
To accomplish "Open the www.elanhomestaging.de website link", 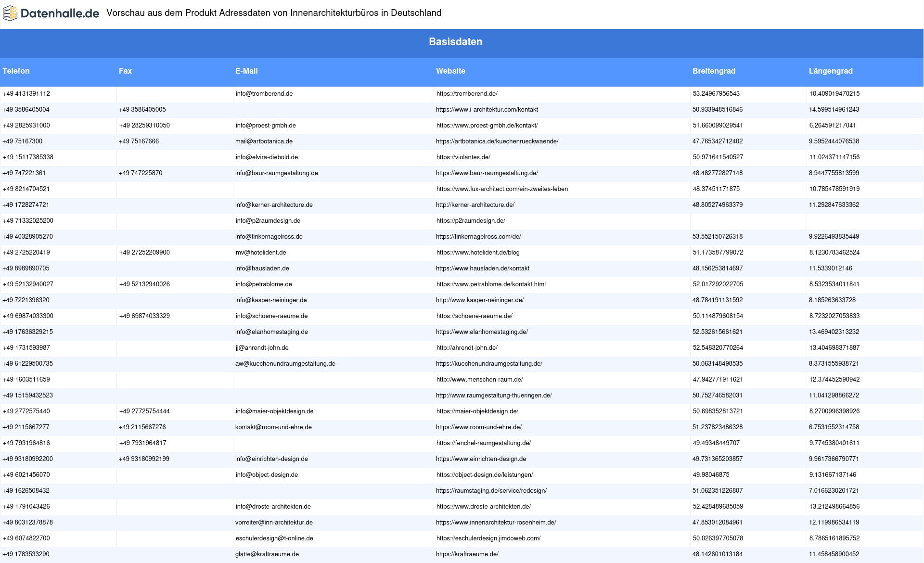I will click(482, 332).
